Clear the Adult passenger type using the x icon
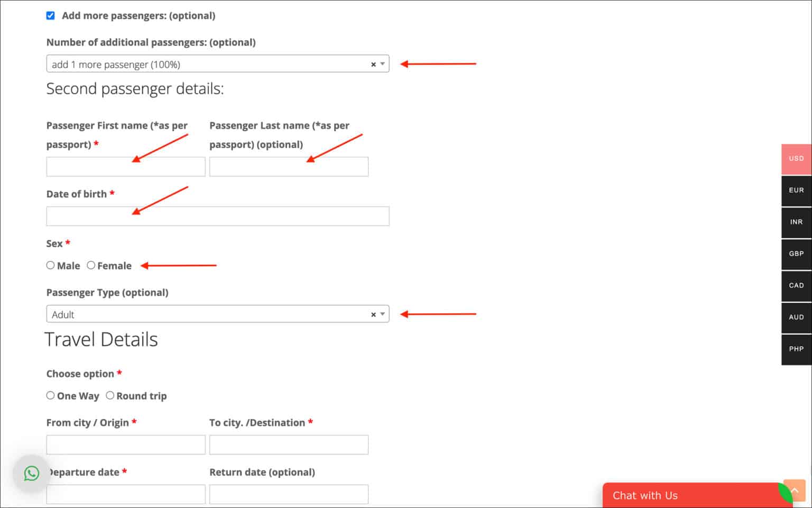 click(x=373, y=314)
